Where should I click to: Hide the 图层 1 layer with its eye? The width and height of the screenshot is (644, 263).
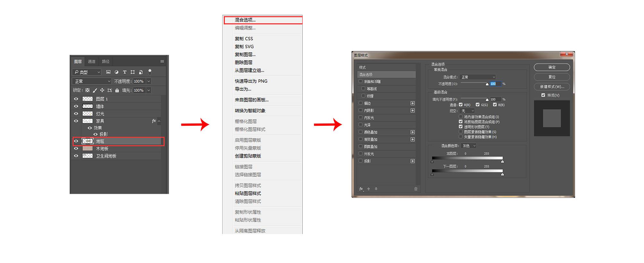[x=76, y=99]
